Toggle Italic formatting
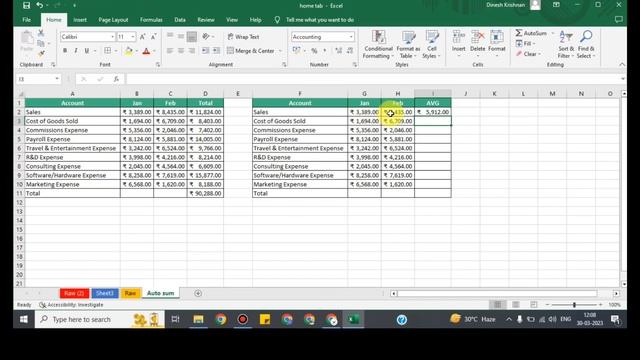 76,51
